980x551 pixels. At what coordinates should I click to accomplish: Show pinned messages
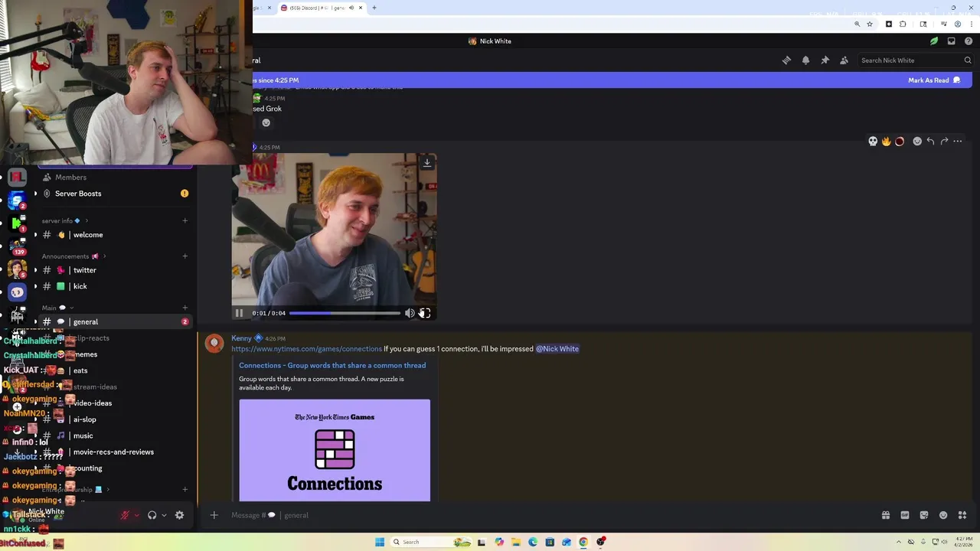825,60
